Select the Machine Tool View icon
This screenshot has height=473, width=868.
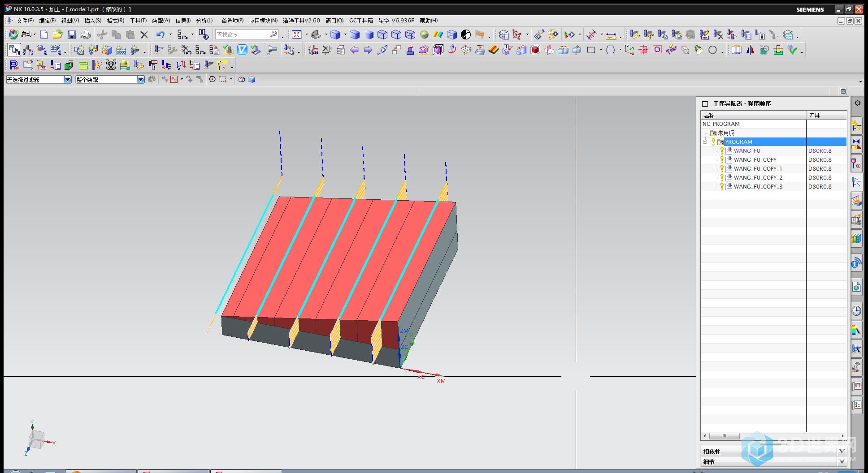tap(28, 50)
